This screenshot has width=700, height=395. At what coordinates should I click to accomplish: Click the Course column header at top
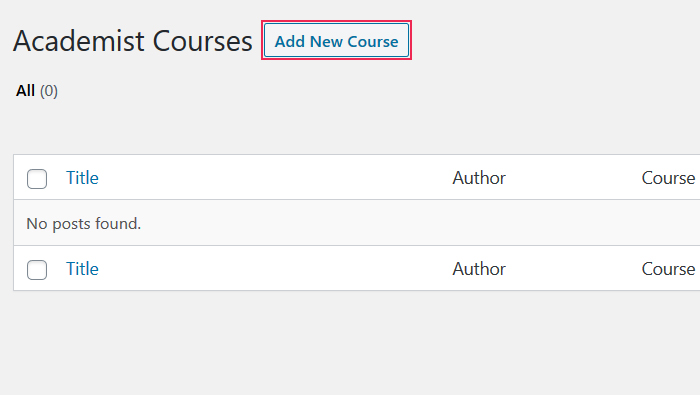point(668,178)
